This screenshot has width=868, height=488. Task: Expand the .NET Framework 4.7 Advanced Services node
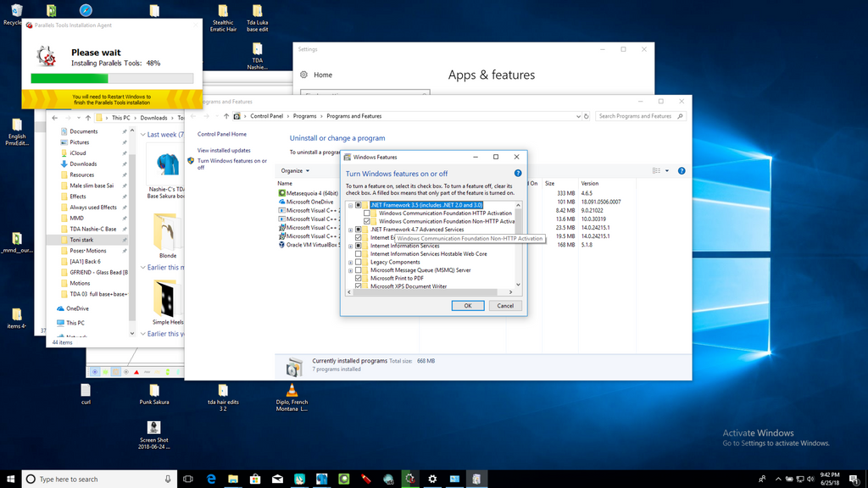pyautogui.click(x=350, y=230)
